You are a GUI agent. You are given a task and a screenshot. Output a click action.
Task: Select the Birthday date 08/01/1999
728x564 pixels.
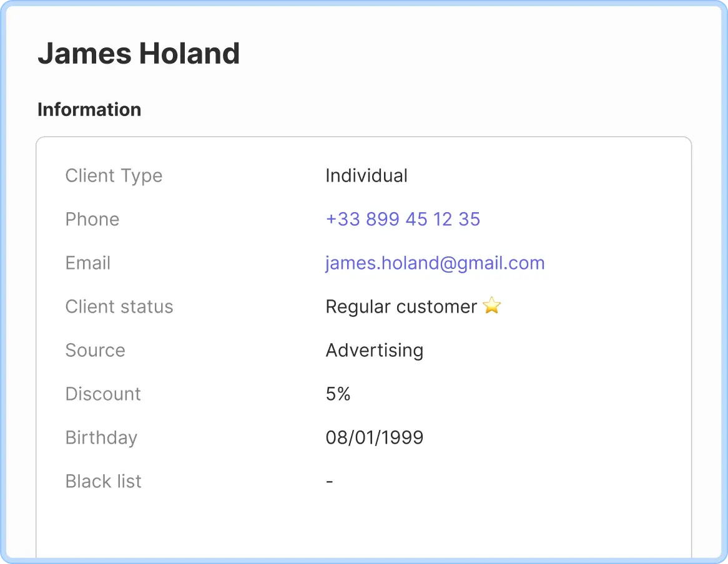coord(373,437)
